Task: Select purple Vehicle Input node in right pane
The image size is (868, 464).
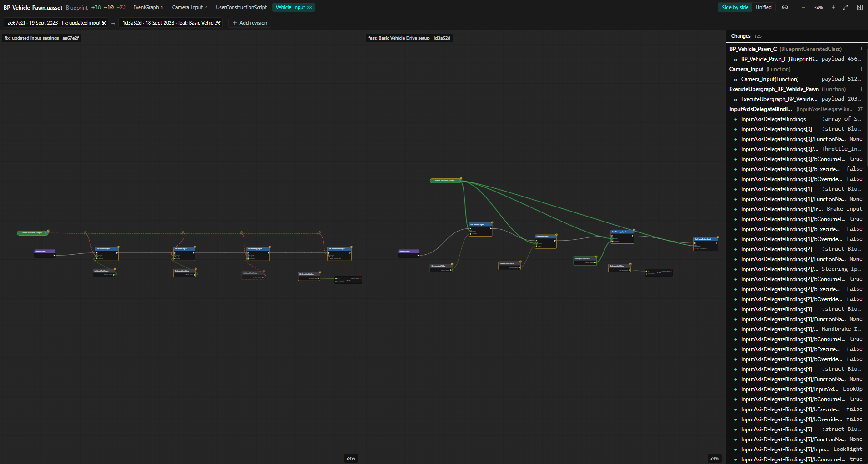Action: [409, 253]
